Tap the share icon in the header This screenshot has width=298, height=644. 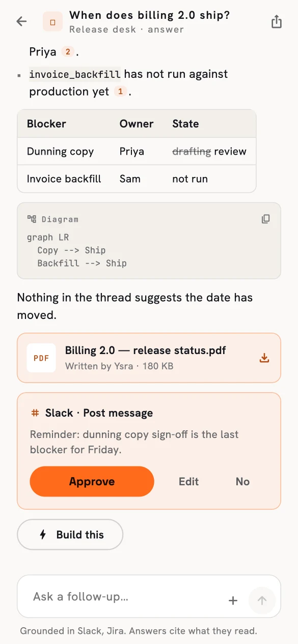pyautogui.click(x=276, y=21)
